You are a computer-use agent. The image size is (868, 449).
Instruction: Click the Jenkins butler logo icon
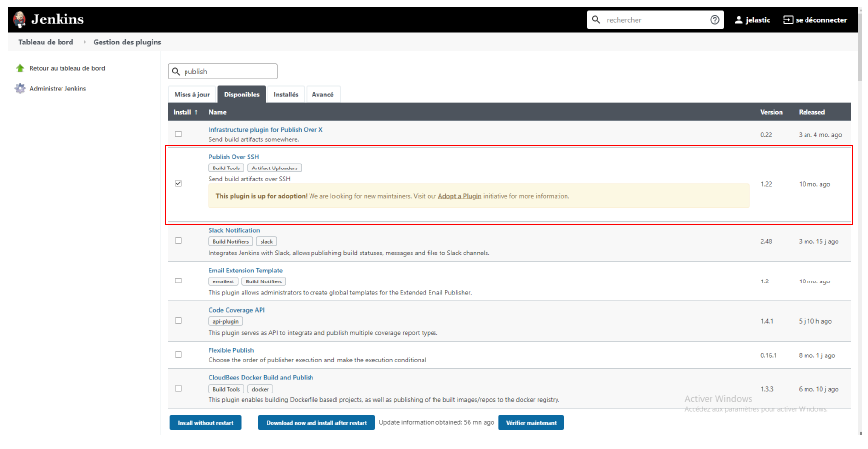(x=20, y=20)
